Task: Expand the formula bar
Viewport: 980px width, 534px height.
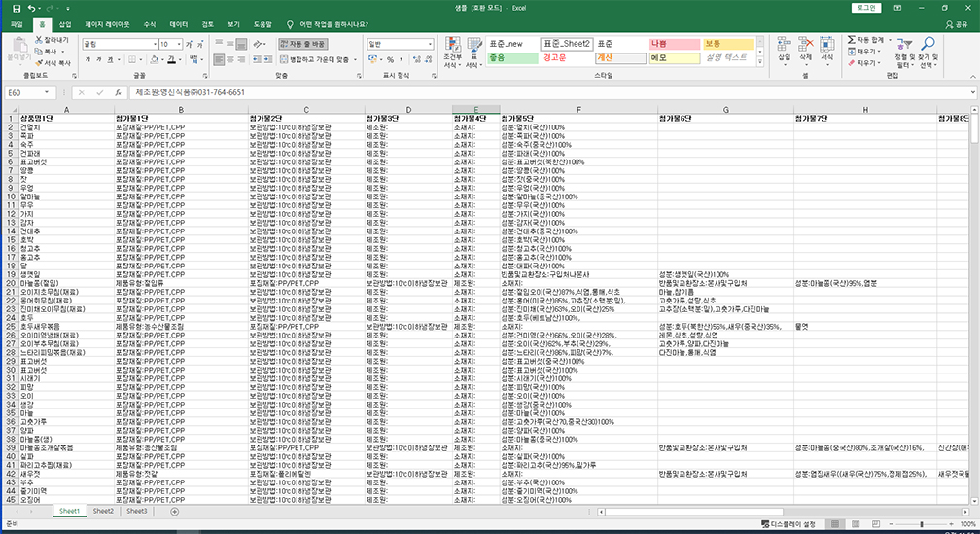Action: [x=972, y=92]
